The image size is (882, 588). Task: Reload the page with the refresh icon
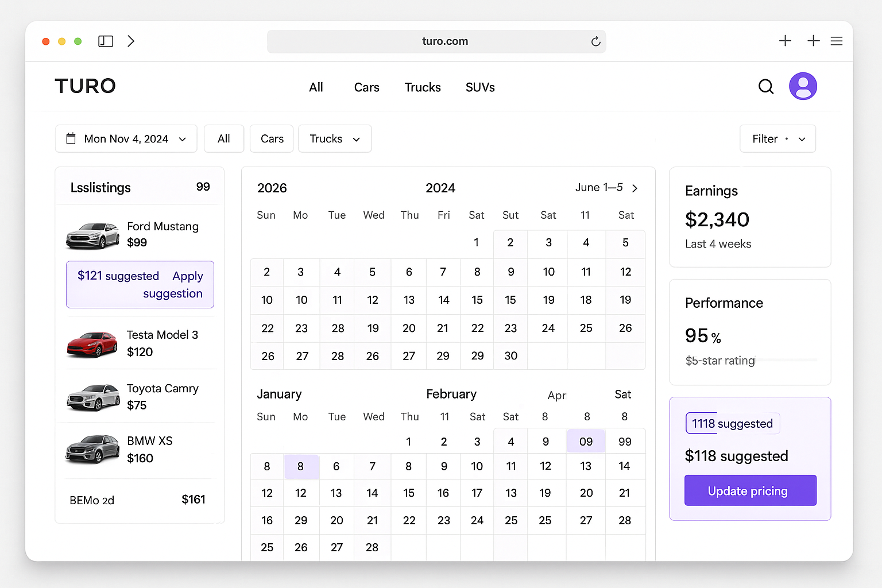pyautogui.click(x=595, y=41)
